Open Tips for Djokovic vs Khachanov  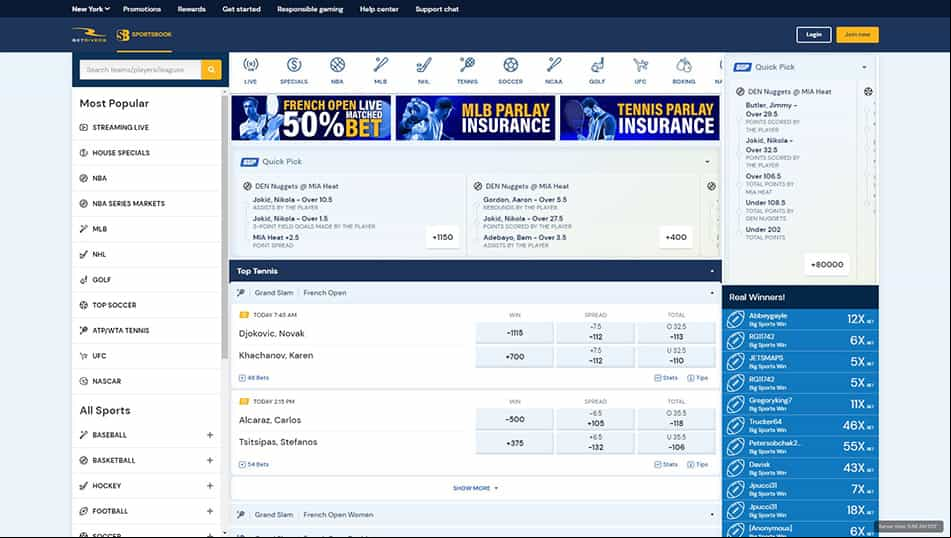coord(697,378)
